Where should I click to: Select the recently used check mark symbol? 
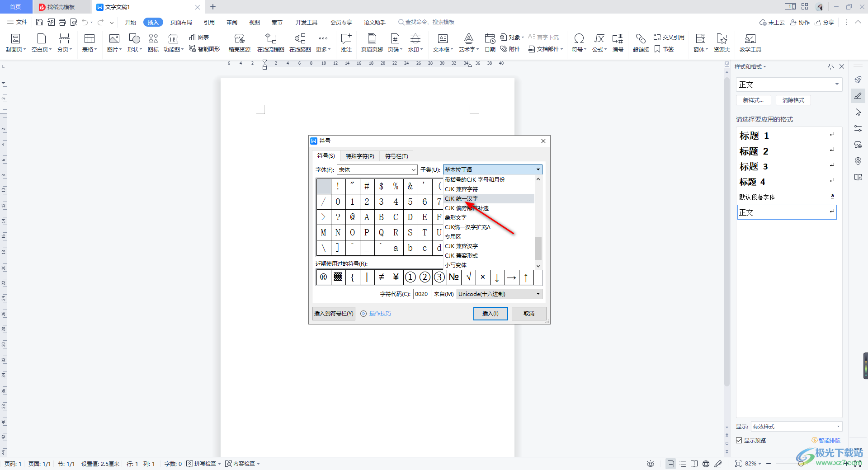[x=468, y=277]
